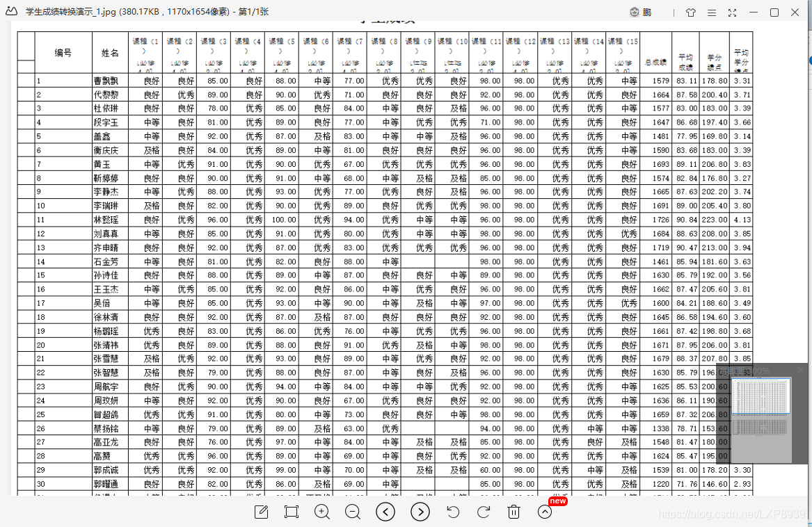Click the name 盖鑫
This screenshot has width=812, height=527.
point(102,136)
